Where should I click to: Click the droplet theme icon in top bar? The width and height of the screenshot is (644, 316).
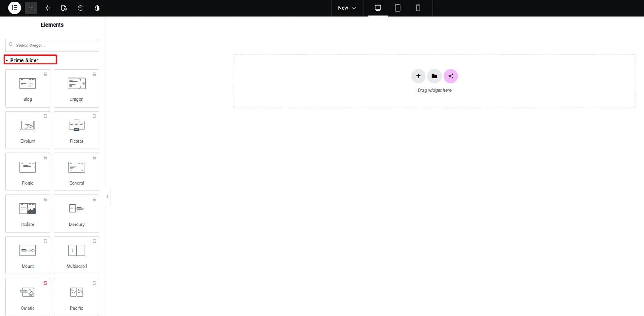tap(97, 8)
